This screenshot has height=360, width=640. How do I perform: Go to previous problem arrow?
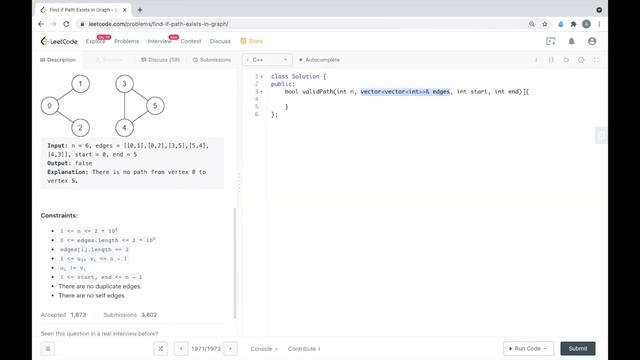tap(181, 349)
